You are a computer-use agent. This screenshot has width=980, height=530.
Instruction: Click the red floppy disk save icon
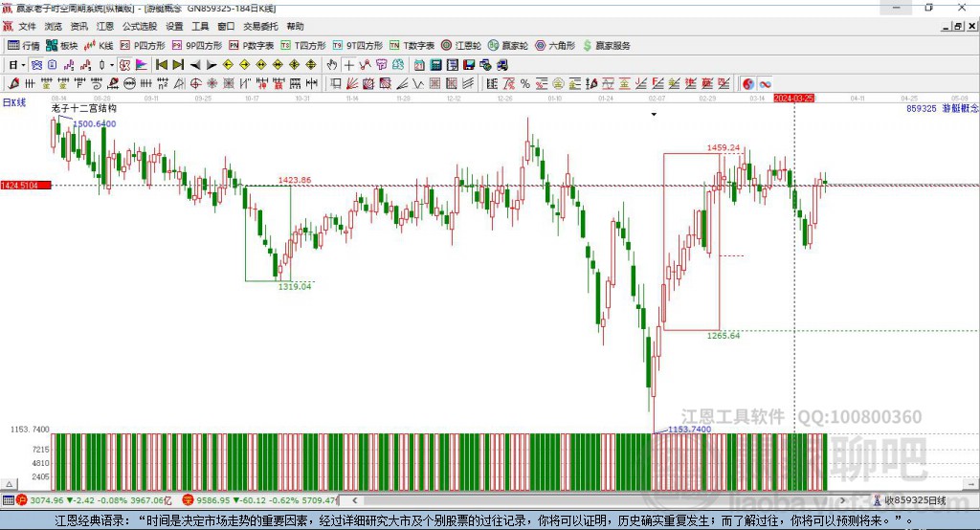469,65
